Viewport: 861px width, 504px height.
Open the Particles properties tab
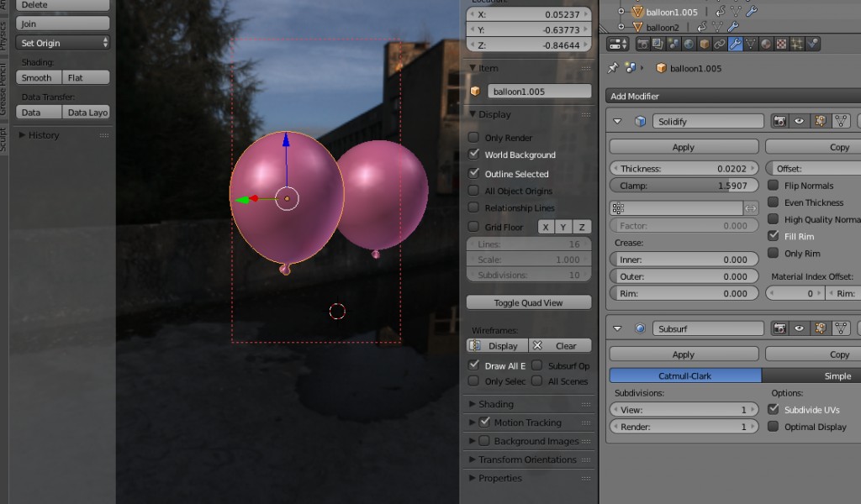tap(796, 44)
